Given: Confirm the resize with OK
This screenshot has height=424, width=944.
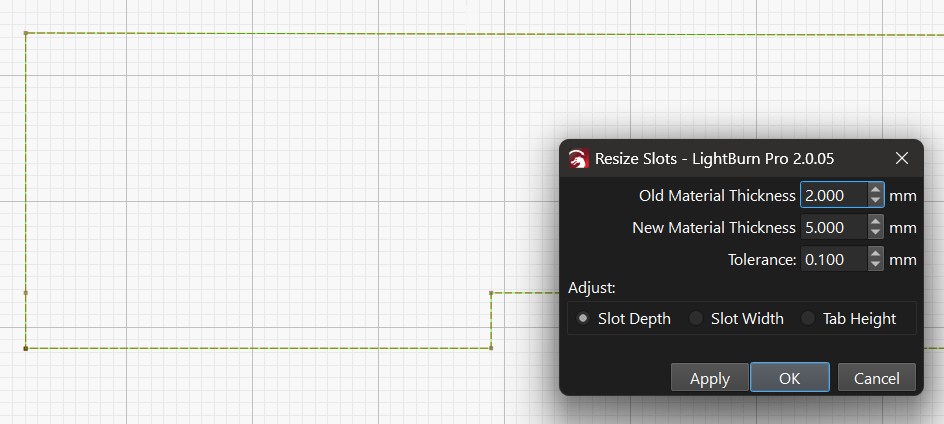Looking at the screenshot, I should (789, 378).
